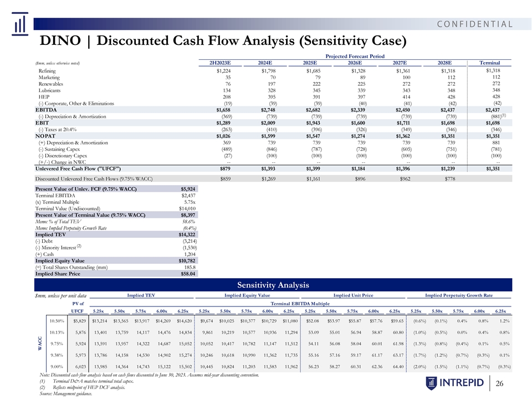Click the $1,224 Refining value for 2H2023E
Image resolution: width=532 pixels, height=399 pixels.
click(x=223, y=71)
